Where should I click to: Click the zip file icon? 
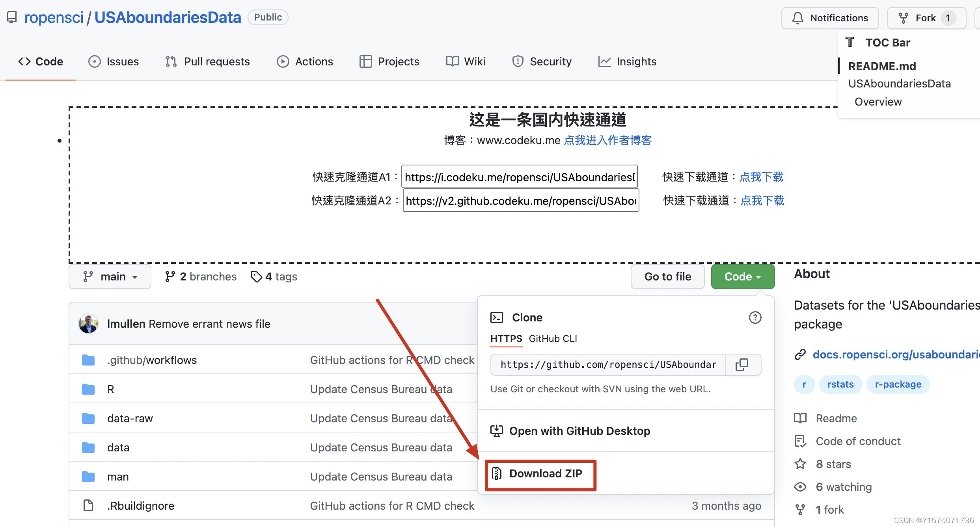pyautogui.click(x=497, y=473)
